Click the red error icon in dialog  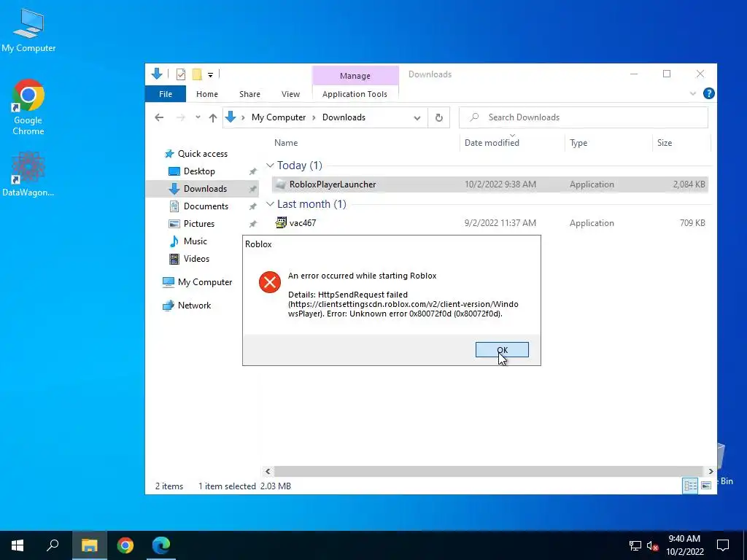pyautogui.click(x=270, y=282)
